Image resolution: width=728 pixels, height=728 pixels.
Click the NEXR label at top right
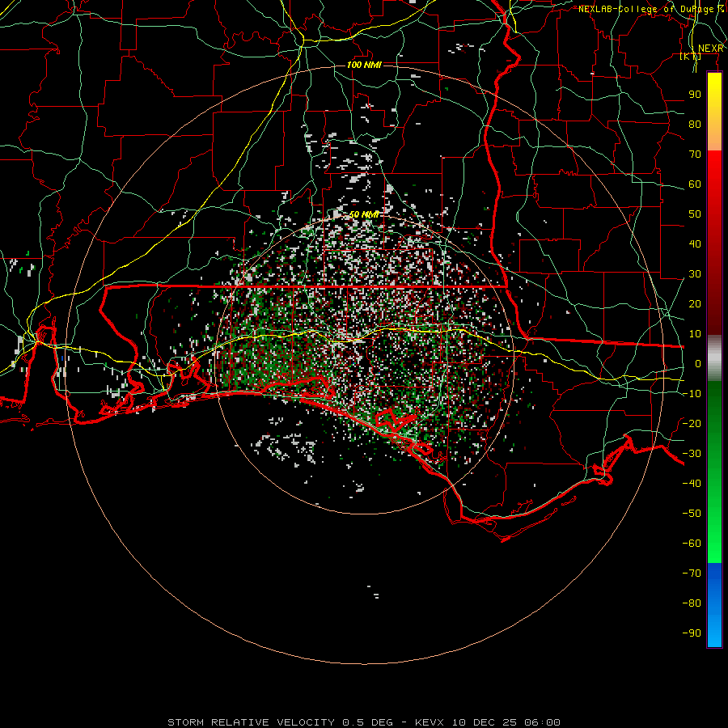(x=710, y=49)
